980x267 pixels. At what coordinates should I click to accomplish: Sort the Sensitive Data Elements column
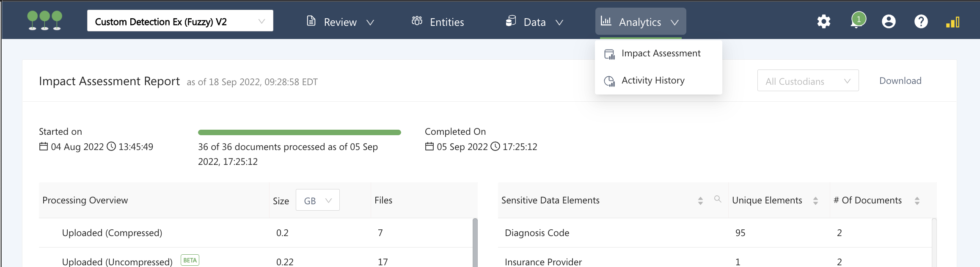click(x=700, y=201)
